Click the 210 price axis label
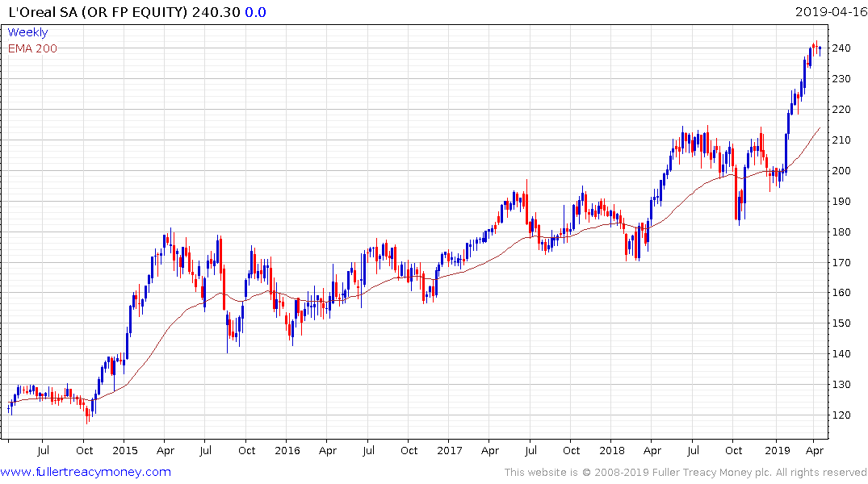The image size is (868, 484). click(841, 140)
